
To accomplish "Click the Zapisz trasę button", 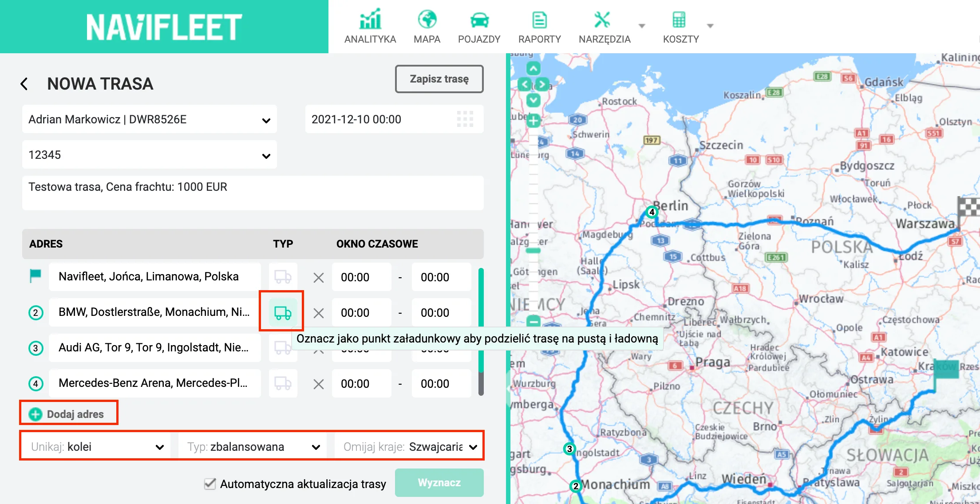I will pos(439,79).
